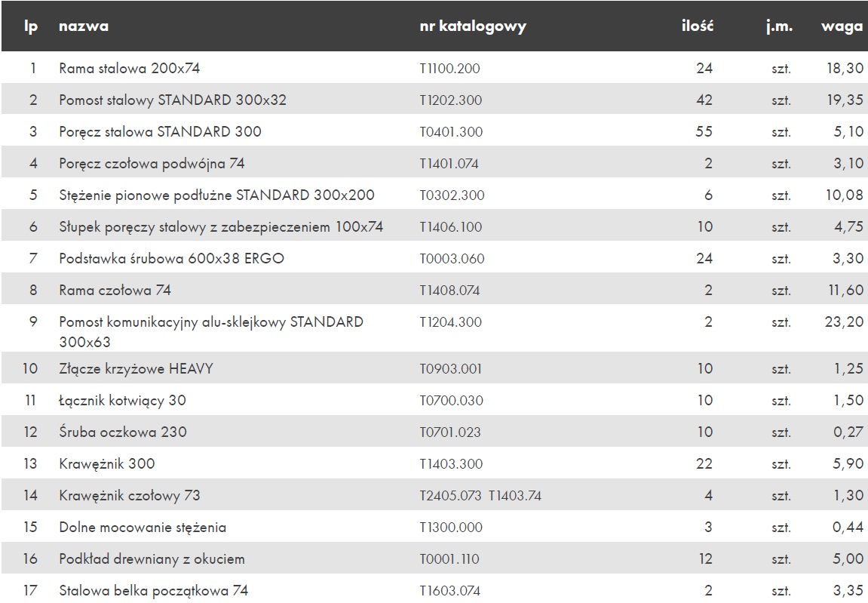Select the 'Rama stalowa 200x74' row
Viewport: 868px width, 603px height.
(434, 68)
